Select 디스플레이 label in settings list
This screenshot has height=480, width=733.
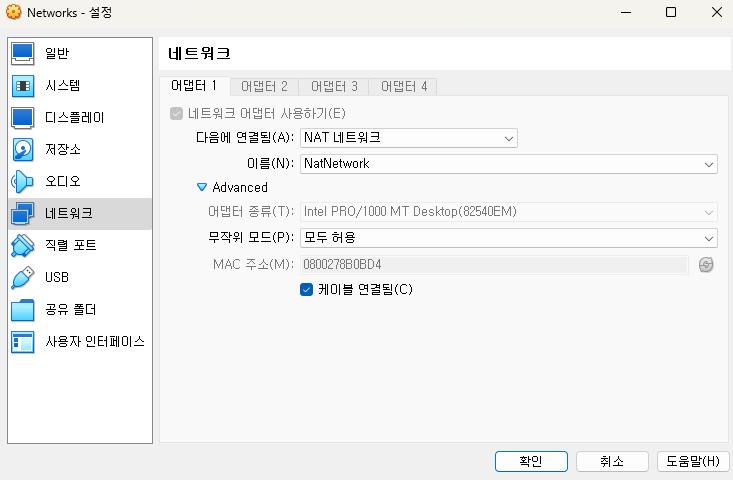(x=74, y=118)
